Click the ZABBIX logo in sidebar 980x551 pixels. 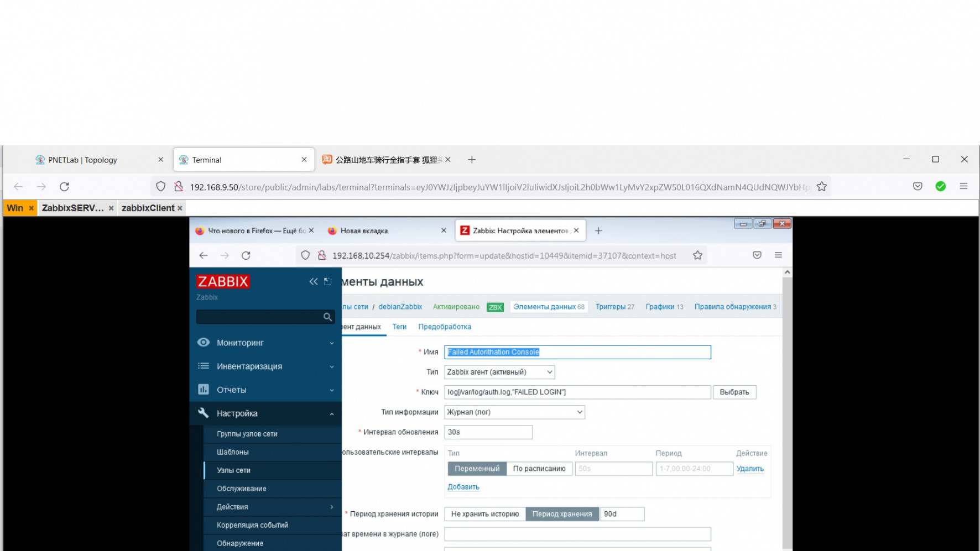tap(222, 281)
